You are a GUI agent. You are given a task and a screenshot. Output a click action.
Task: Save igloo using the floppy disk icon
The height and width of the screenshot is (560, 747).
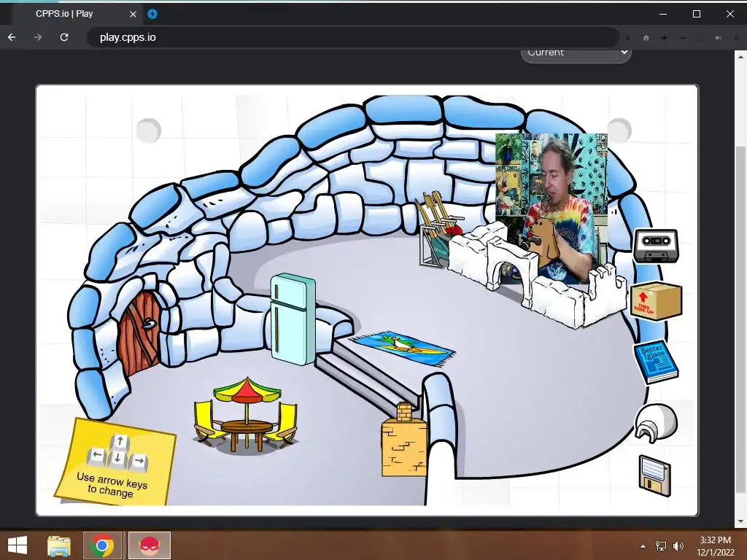(x=654, y=475)
